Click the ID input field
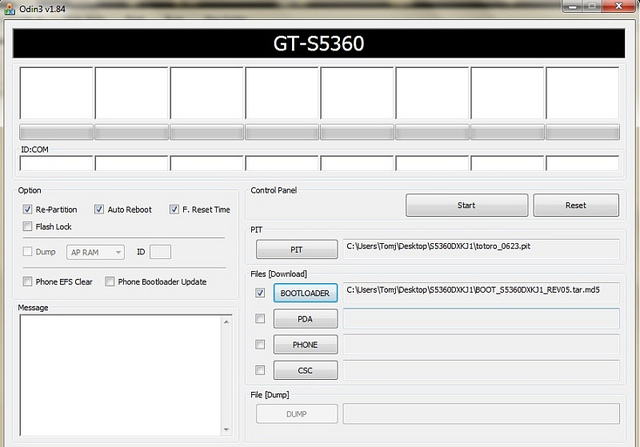640x447 pixels. point(160,252)
